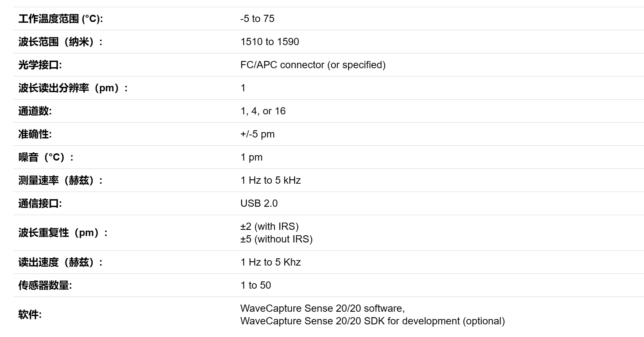Click the 通道数 label
The height and width of the screenshot is (337, 644).
[x=35, y=111]
